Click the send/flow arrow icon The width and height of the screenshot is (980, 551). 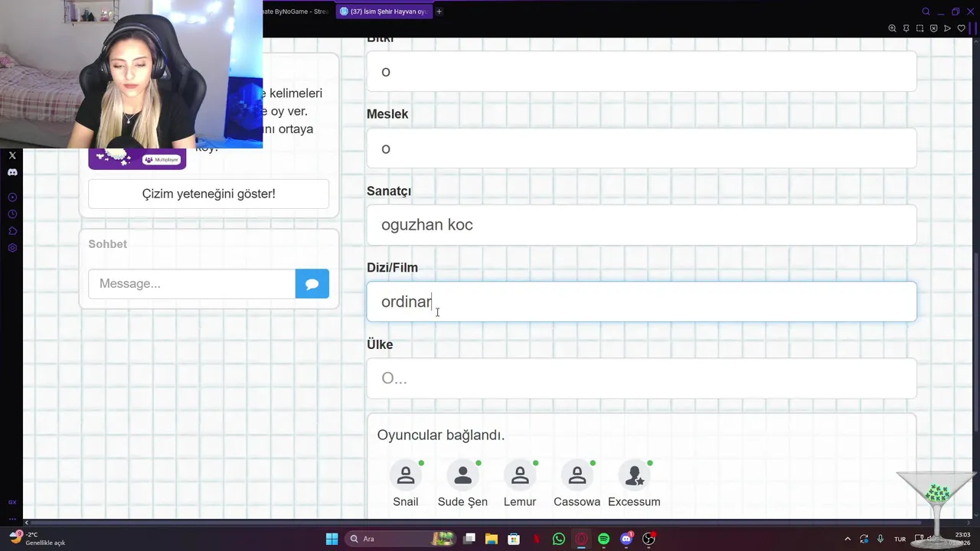[947, 28]
